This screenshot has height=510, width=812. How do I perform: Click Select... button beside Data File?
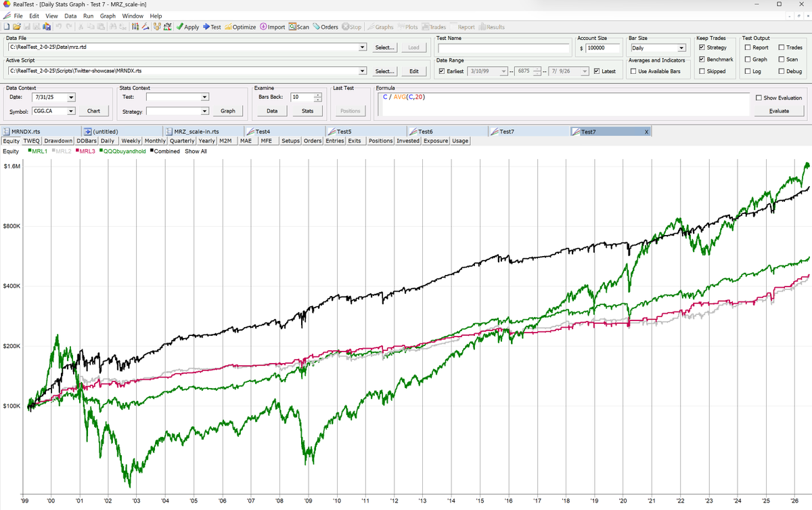pos(384,48)
